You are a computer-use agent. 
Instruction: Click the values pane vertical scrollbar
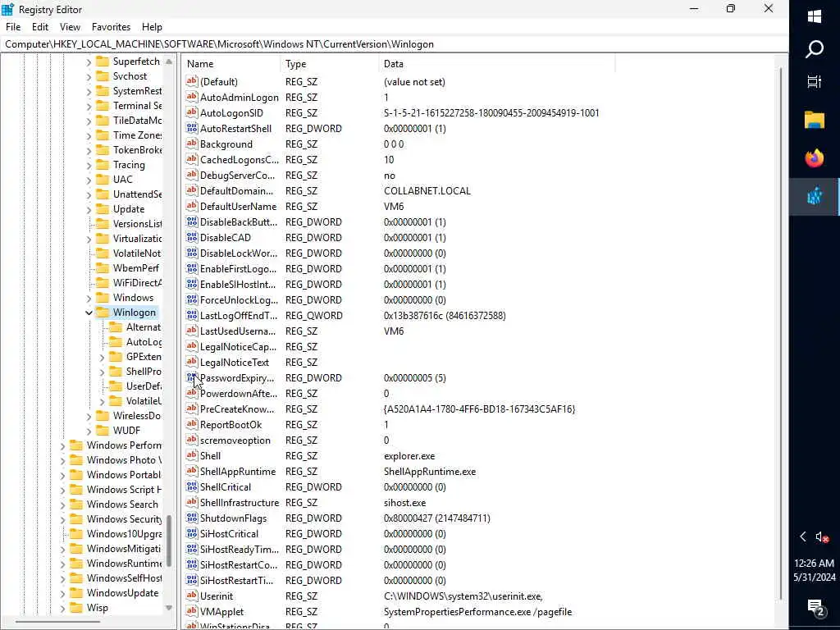[x=781, y=333]
